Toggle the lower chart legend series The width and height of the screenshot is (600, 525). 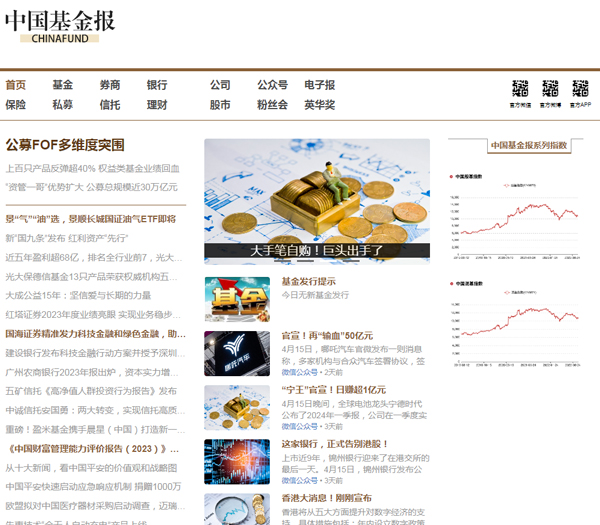click(520, 292)
